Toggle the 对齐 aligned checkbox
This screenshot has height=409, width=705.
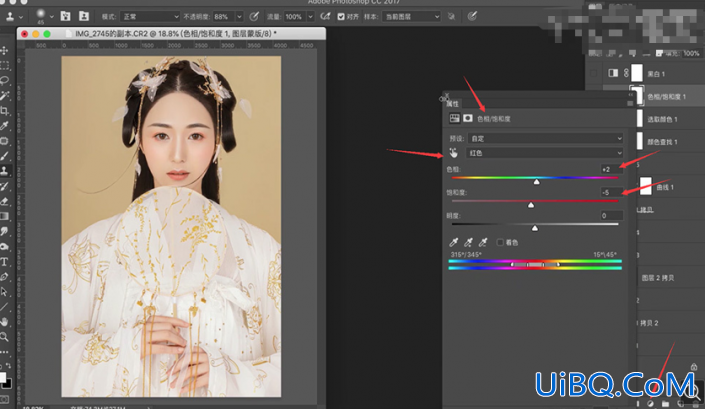[341, 17]
